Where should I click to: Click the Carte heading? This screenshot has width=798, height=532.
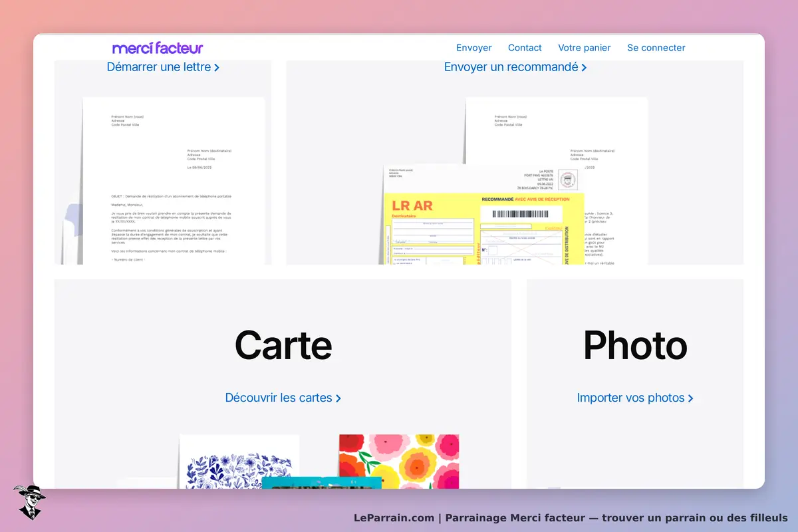[283, 345]
